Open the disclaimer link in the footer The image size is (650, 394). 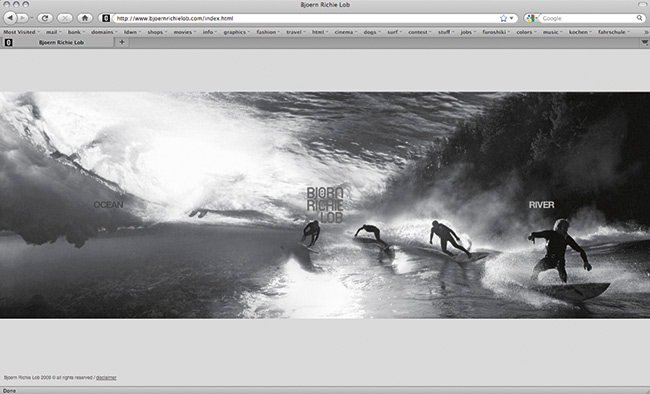click(x=106, y=378)
